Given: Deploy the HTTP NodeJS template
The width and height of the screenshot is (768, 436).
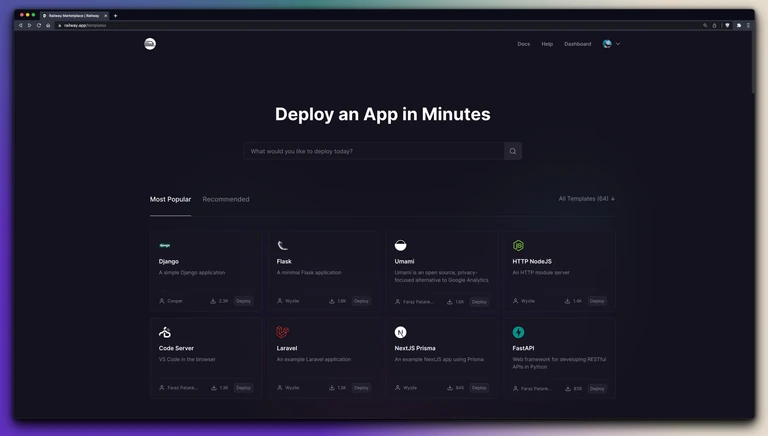Looking at the screenshot, I should tap(597, 301).
